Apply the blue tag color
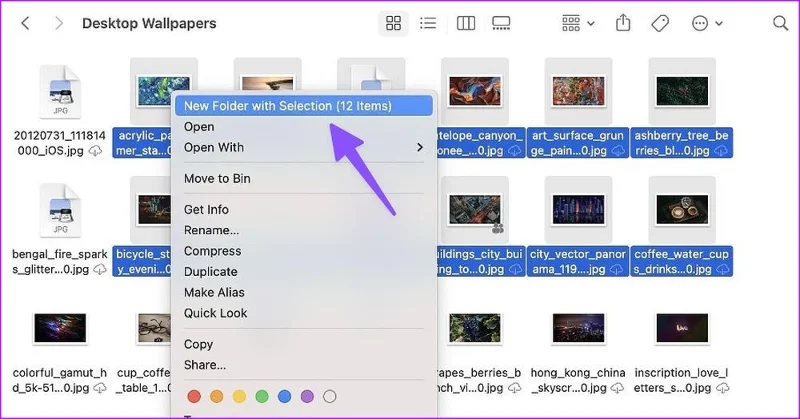800x419 pixels. pos(285,396)
